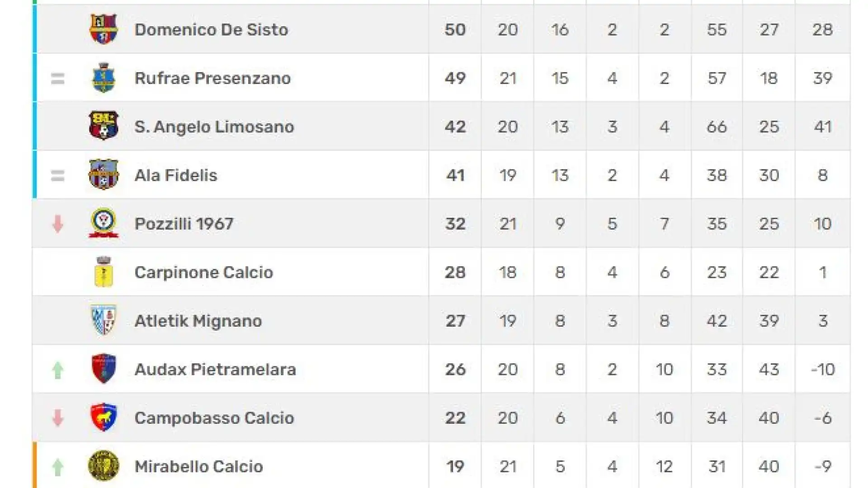
Task: Click the Campobasso Calcio crest icon
Action: (x=104, y=417)
